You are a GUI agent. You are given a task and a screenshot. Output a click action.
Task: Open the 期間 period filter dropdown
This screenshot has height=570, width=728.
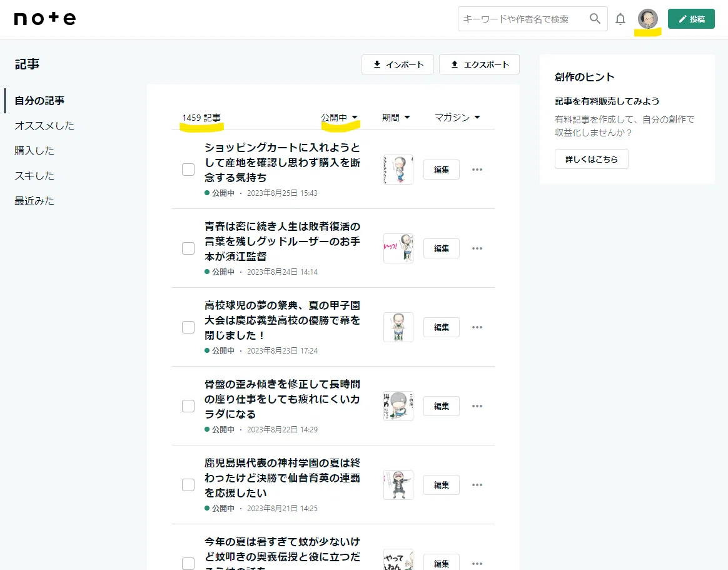[396, 118]
